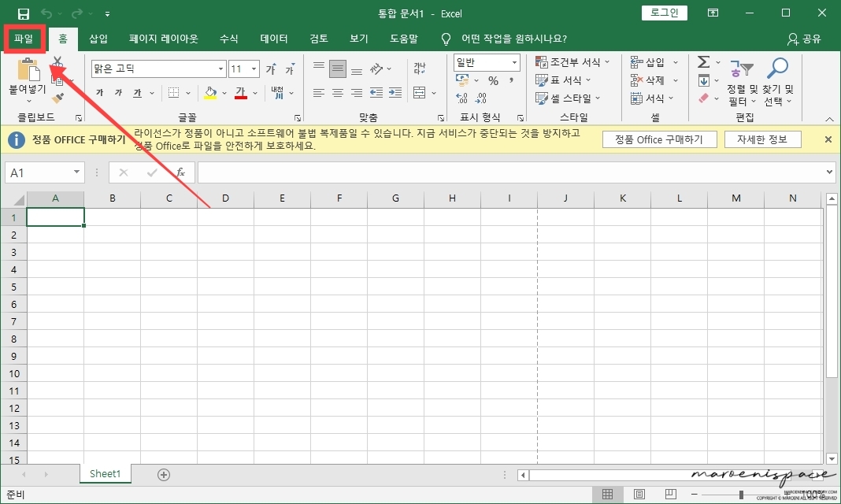
Task: Switch to the 보기 tab
Action: (x=359, y=39)
